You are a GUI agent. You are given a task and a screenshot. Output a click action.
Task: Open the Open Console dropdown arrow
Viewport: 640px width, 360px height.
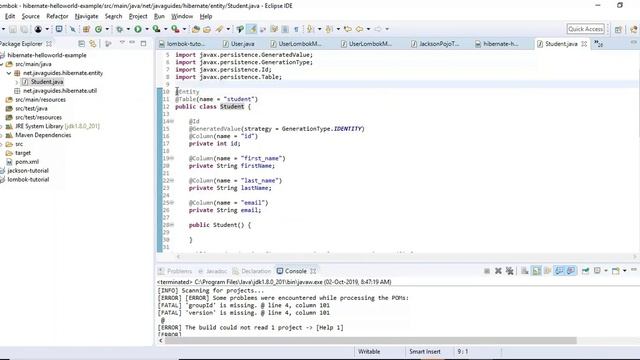[624, 271]
